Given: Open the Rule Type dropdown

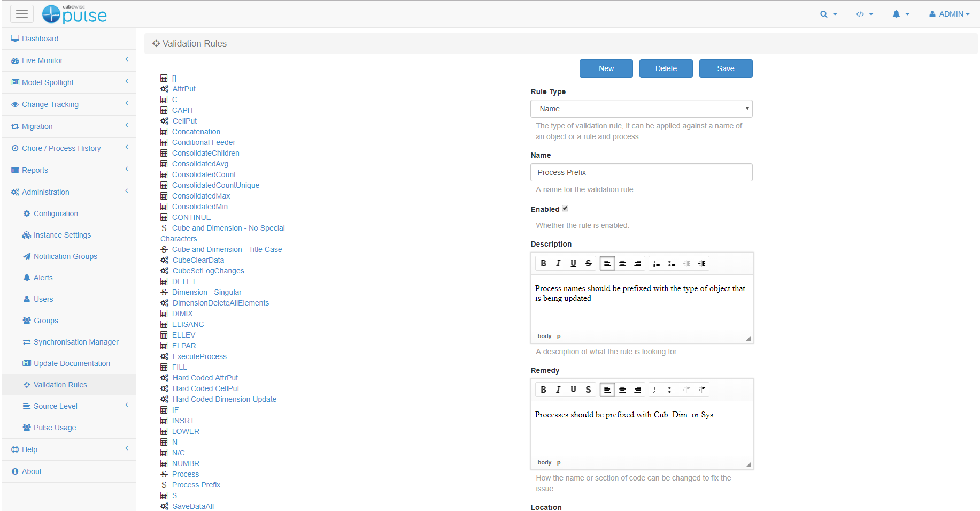Looking at the screenshot, I should click(x=641, y=109).
